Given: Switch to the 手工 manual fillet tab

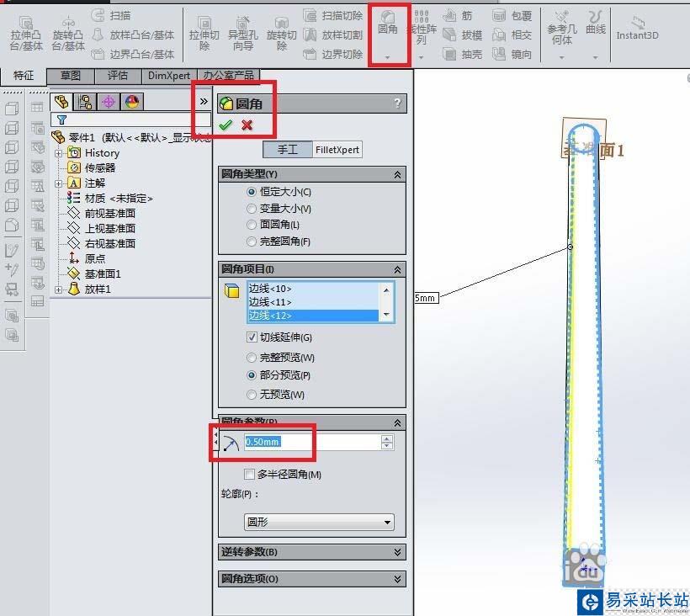Looking at the screenshot, I should pos(287,150).
